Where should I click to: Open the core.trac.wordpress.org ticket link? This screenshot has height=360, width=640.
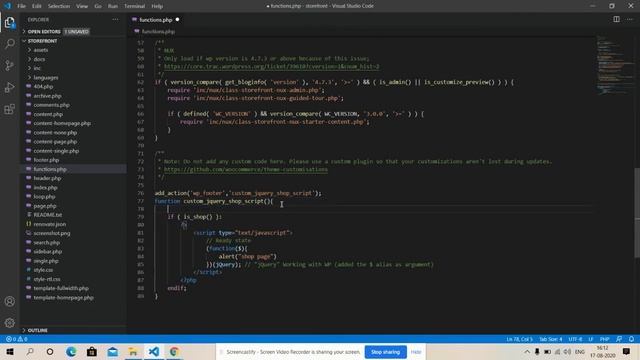271,67
